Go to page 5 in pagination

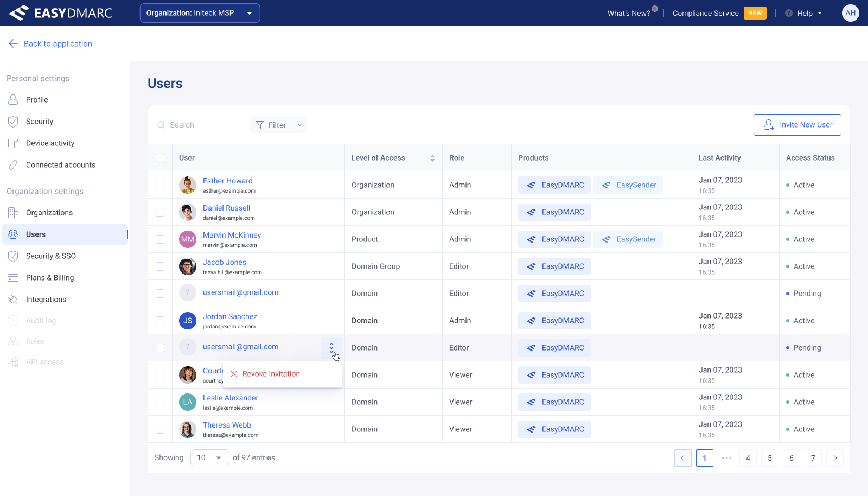tap(770, 458)
